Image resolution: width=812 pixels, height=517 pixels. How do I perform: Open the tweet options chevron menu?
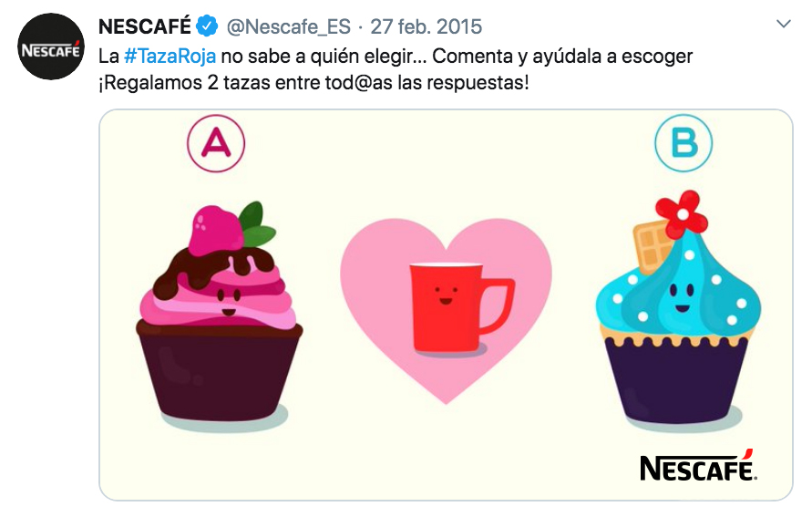click(x=784, y=24)
